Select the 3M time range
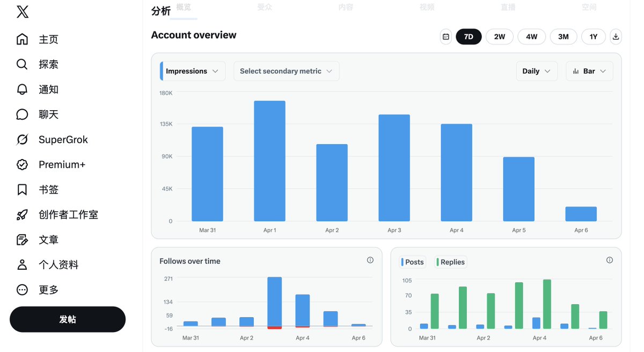The width and height of the screenshot is (644, 352). (563, 37)
